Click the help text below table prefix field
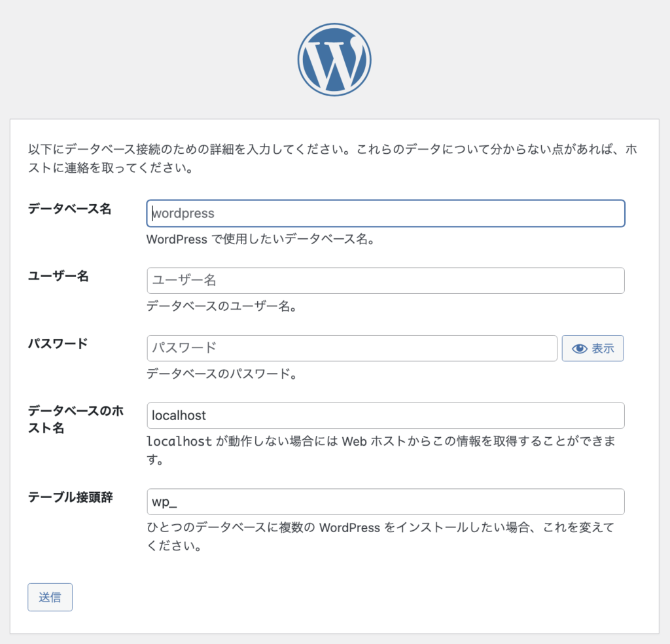Viewport: 670px width, 644px height. 381,536
